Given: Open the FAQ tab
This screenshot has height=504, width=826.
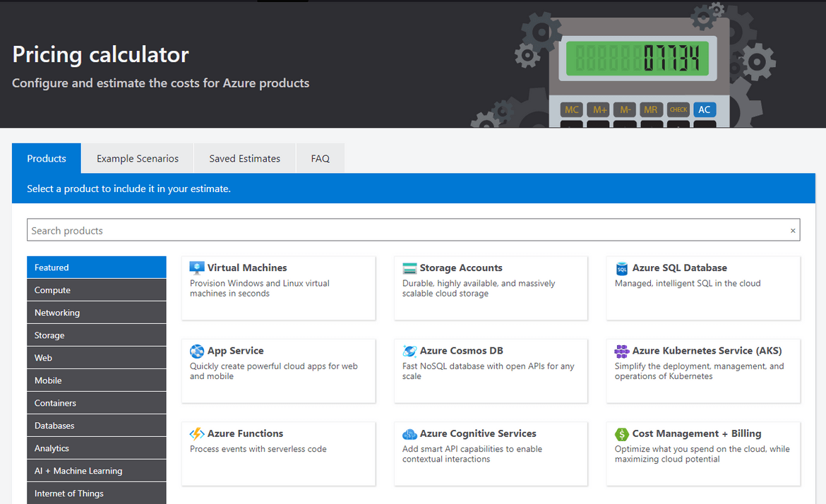Looking at the screenshot, I should [x=321, y=159].
